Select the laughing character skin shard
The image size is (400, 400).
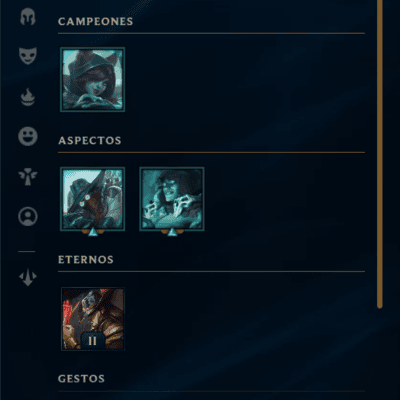click(x=172, y=199)
